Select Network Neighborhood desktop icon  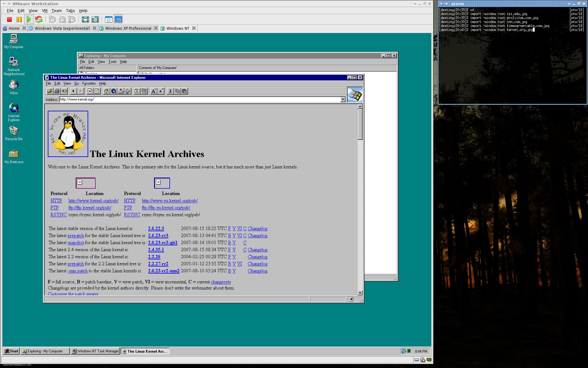point(14,66)
